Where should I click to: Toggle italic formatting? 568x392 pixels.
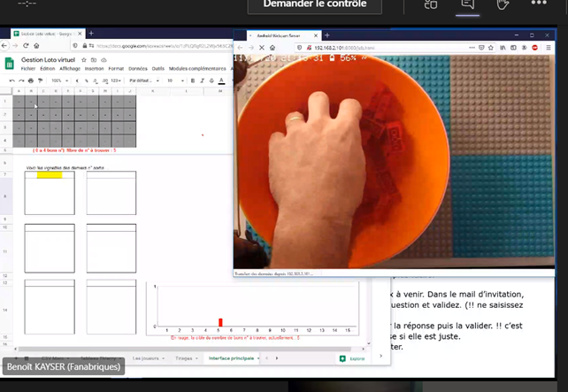tap(202, 81)
